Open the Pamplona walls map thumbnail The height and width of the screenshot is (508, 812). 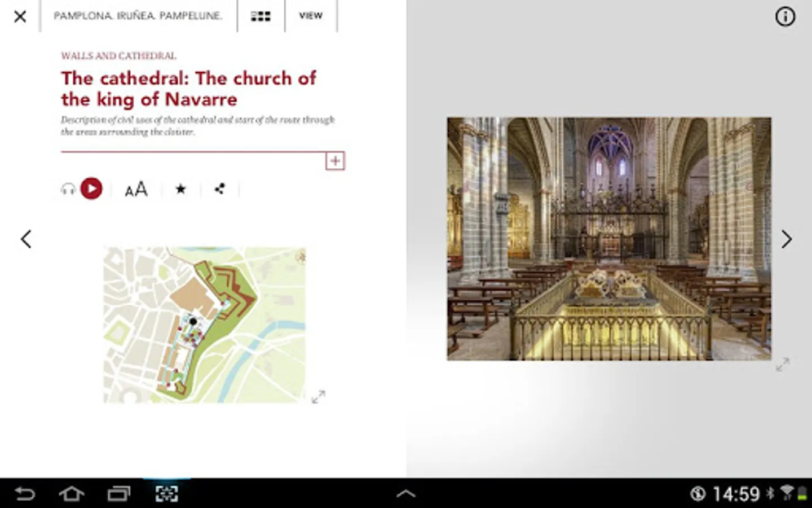point(204,325)
